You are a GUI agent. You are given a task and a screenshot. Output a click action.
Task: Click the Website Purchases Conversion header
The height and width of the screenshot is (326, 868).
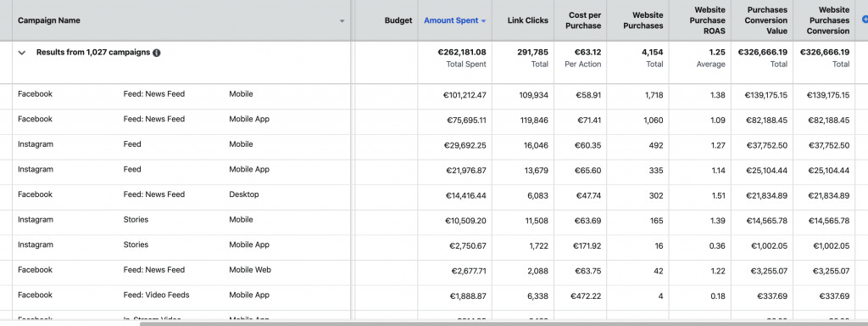tap(827, 20)
